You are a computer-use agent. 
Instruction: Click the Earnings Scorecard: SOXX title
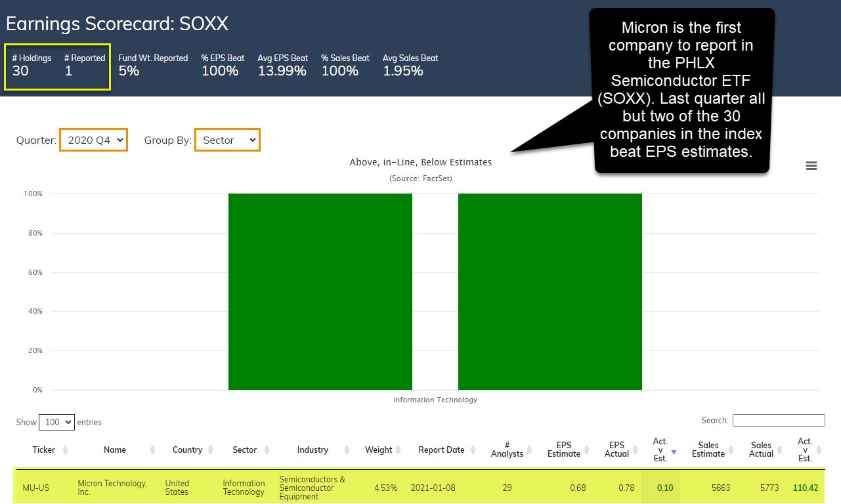pos(118,24)
